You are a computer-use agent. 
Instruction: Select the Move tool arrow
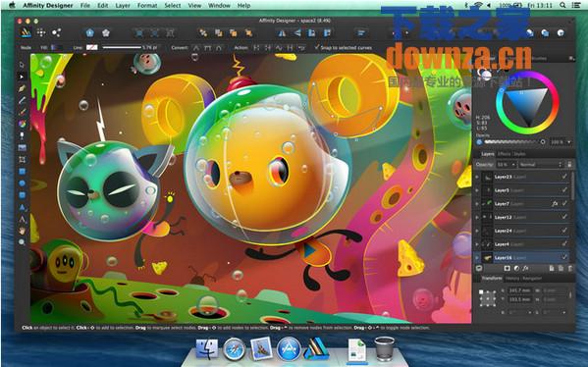[22, 65]
